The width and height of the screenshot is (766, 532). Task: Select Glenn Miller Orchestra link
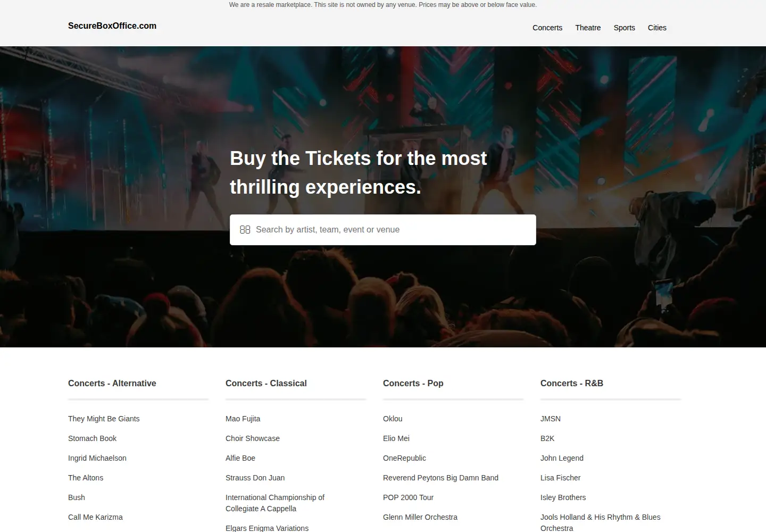pos(420,517)
